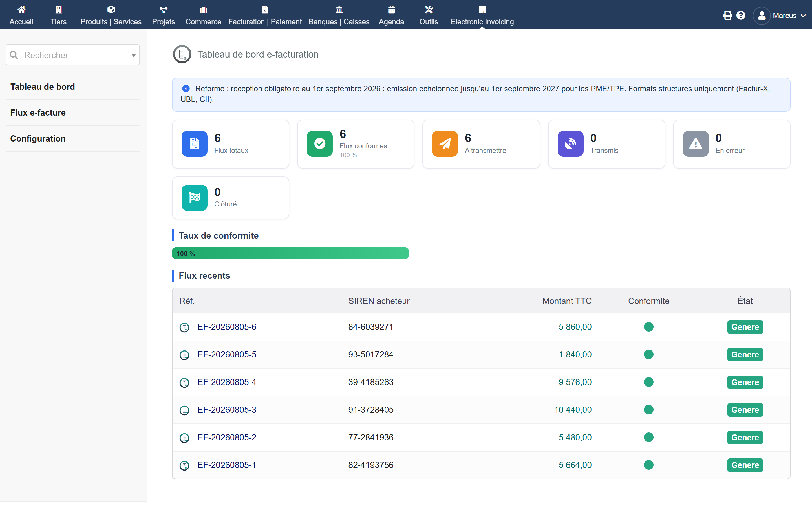
Task: Open Configuration in the sidebar
Action: (38, 138)
